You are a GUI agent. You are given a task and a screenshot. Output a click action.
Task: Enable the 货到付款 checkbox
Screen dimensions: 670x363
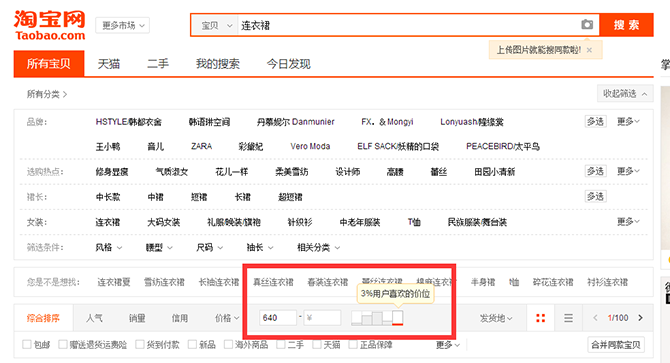[x=140, y=344]
